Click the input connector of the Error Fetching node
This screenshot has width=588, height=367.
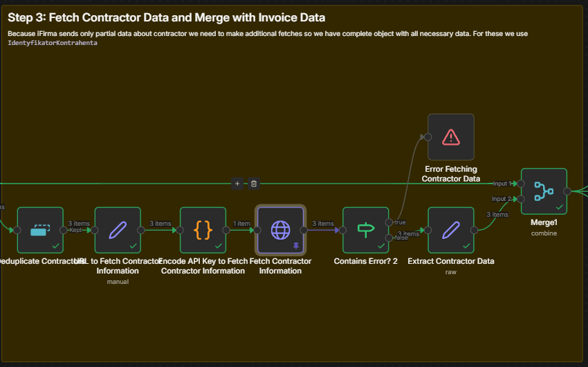click(428, 137)
